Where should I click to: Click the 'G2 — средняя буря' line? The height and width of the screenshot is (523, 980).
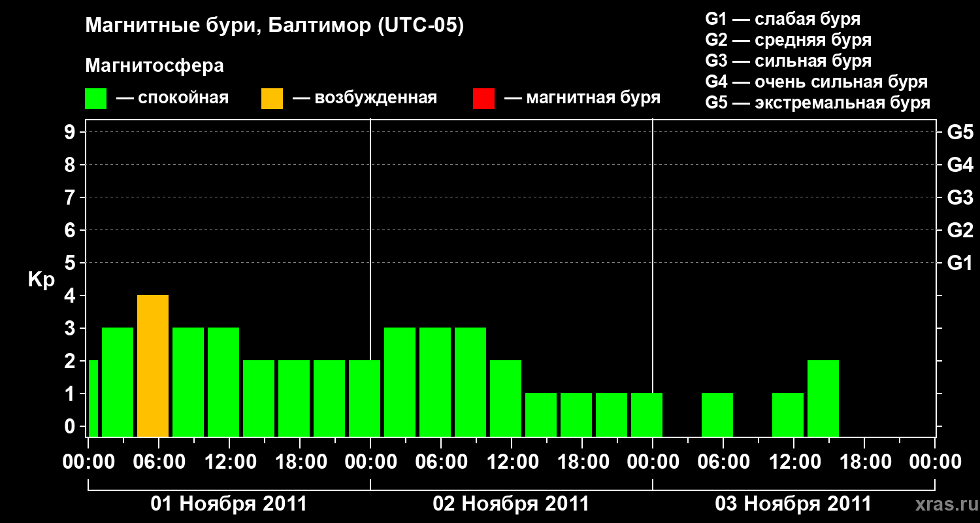(789, 40)
